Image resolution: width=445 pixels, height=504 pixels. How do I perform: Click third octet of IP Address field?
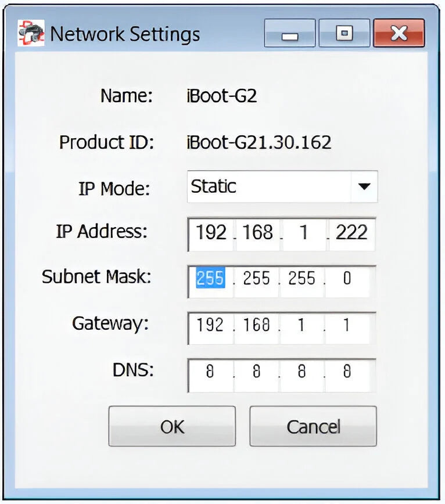302,233
